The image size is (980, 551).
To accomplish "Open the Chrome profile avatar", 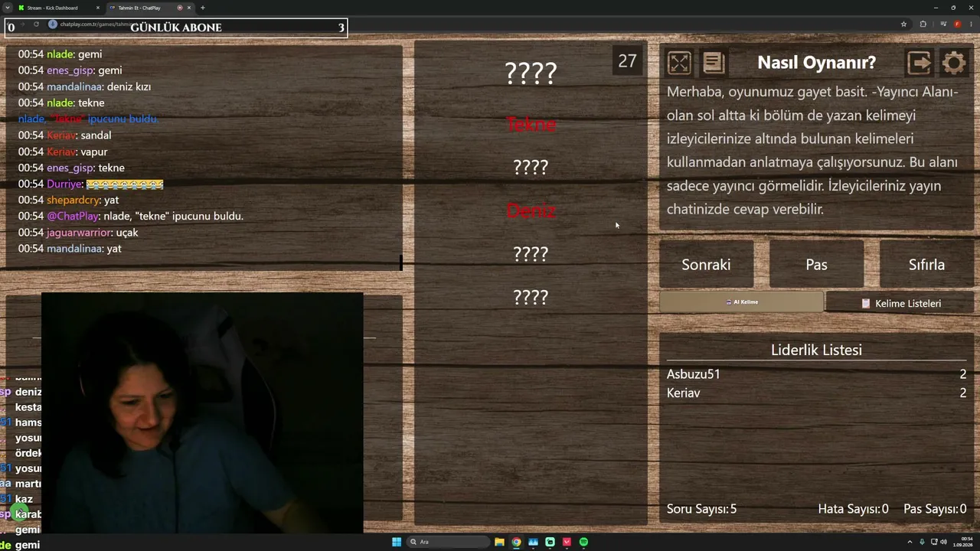I will pyautogui.click(x=957, y=24).
